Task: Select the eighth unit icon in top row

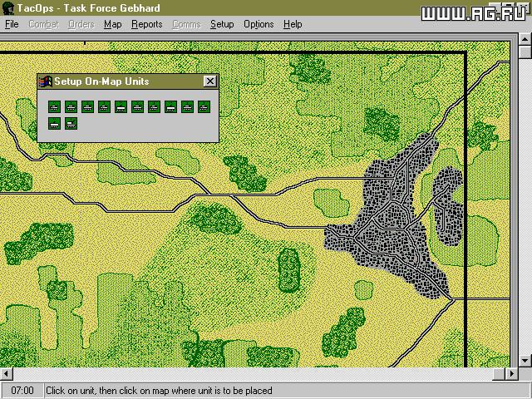Action: click(x=170, y=107)
